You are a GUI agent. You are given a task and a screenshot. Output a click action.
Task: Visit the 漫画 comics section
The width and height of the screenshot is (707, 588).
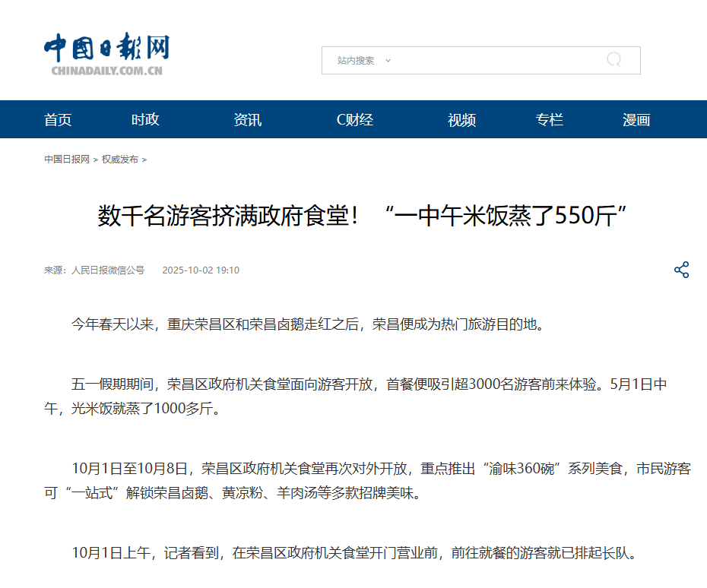[x=636, y=119]
